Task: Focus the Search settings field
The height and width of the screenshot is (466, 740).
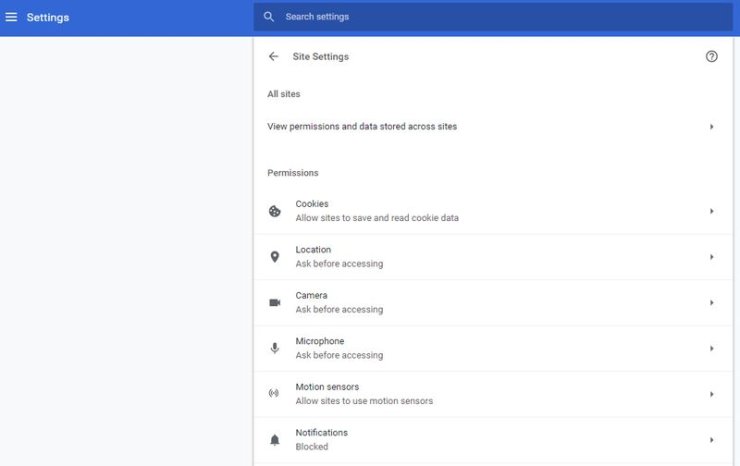Action: coord(493,17)
